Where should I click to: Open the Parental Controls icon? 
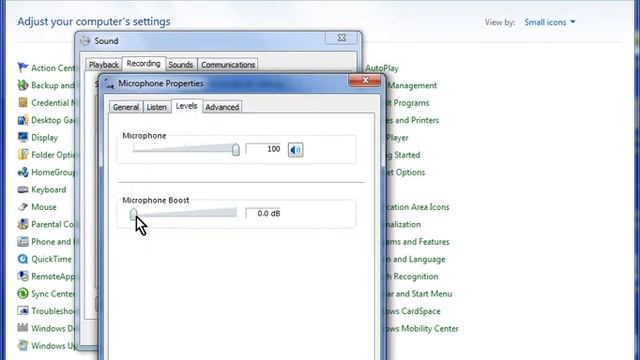tap(23, 224)
